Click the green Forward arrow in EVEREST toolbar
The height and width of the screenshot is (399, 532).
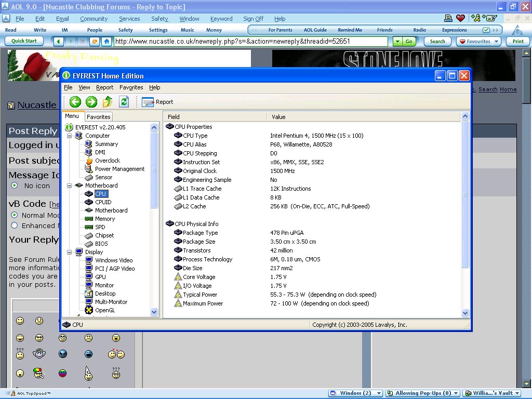tap(91, 102)
